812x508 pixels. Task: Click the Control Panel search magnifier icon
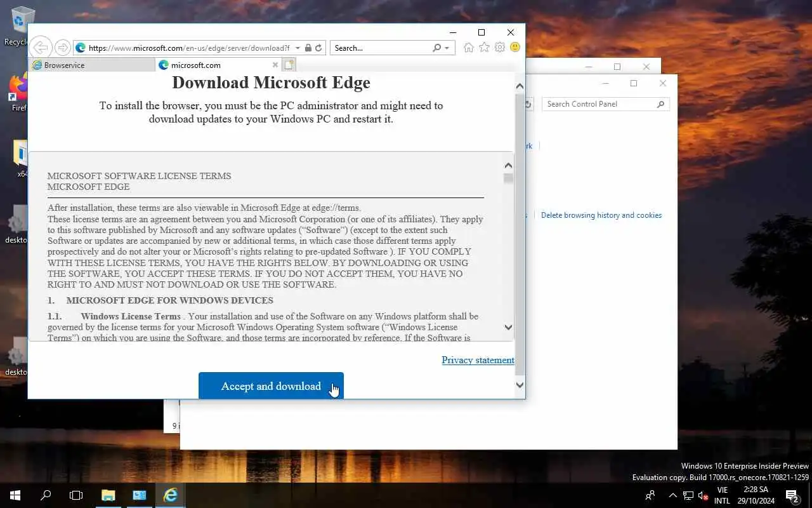coord(661,104)
